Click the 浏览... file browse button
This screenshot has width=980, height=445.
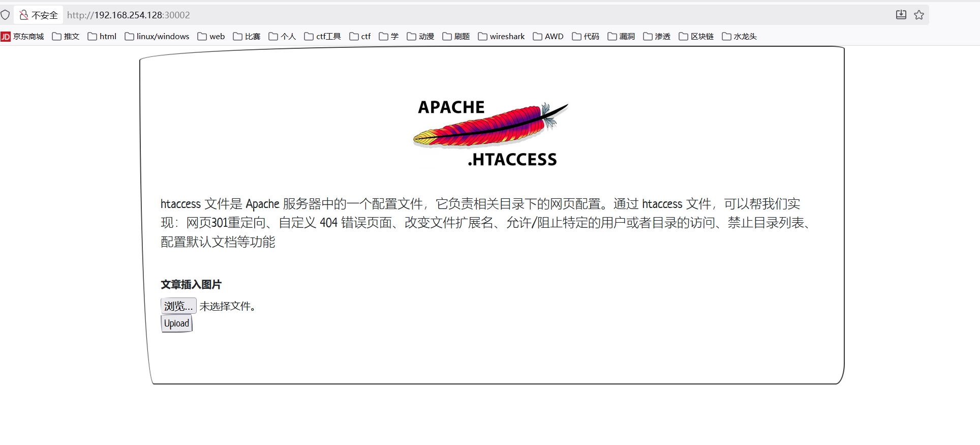(x=178, y=306)
